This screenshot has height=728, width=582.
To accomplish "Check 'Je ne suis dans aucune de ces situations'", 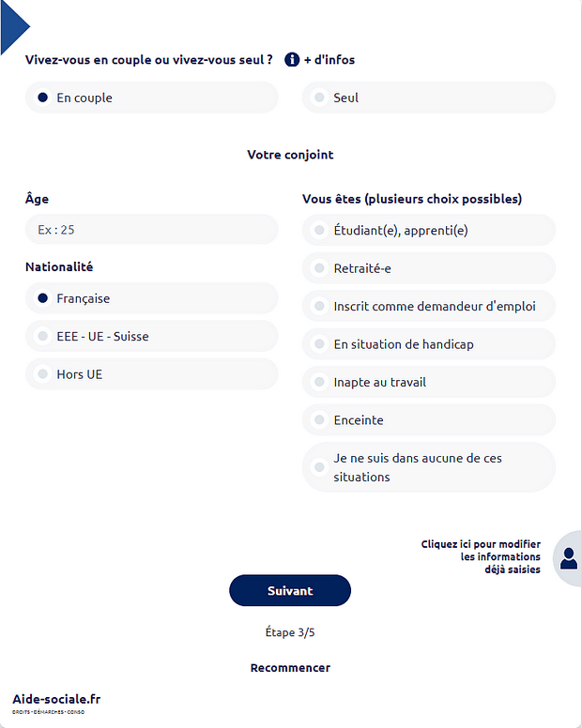I will [x=320, y=467].
